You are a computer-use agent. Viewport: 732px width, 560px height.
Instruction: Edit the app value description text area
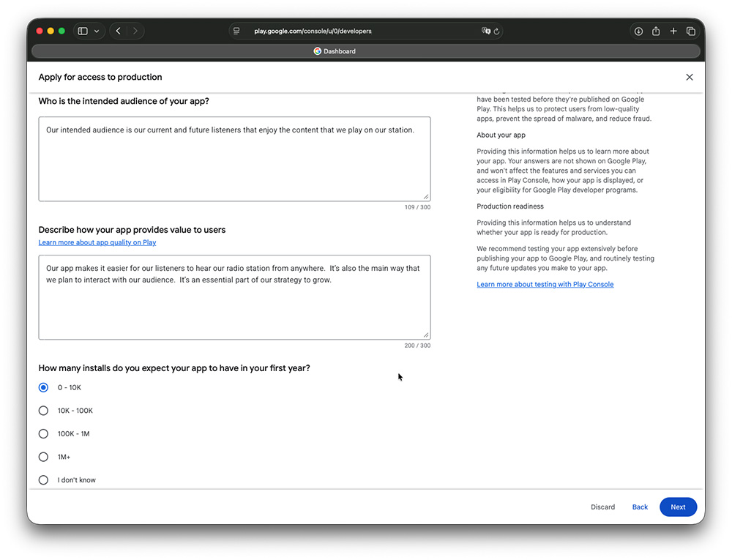234,297
